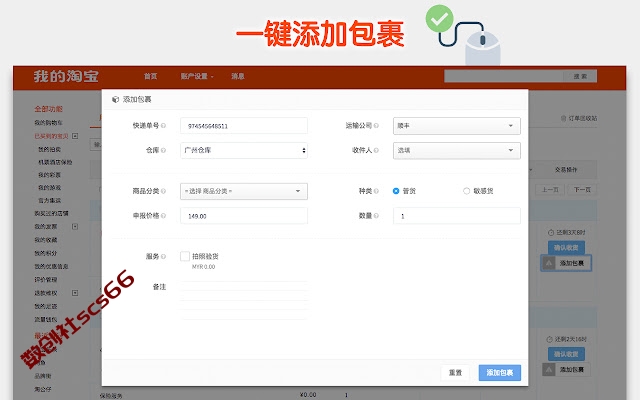Click the 上一页 pagination button

[x=550, y=190]
